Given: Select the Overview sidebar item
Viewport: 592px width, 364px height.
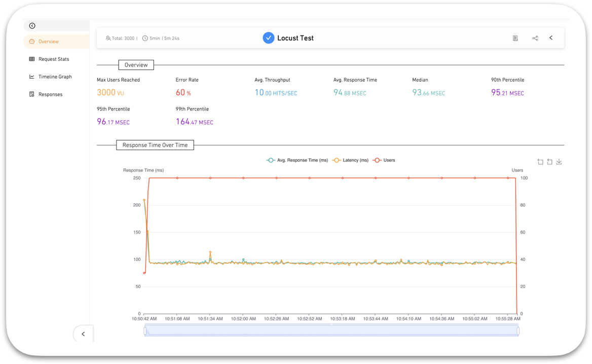Looking at the screenshot, I should click(48, 42).
